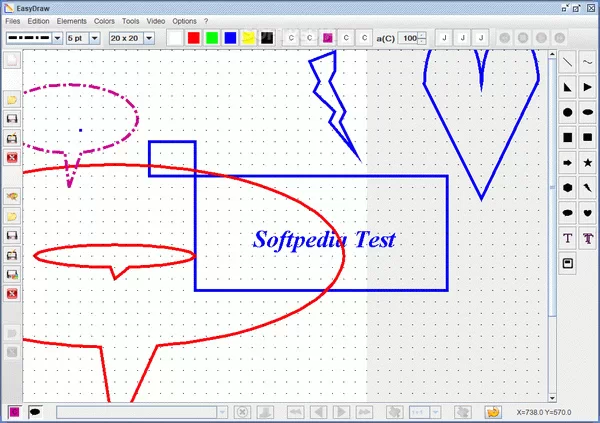Open the 1:1 zoom dropdown
The image size is (600, 423).
point(435,412)
